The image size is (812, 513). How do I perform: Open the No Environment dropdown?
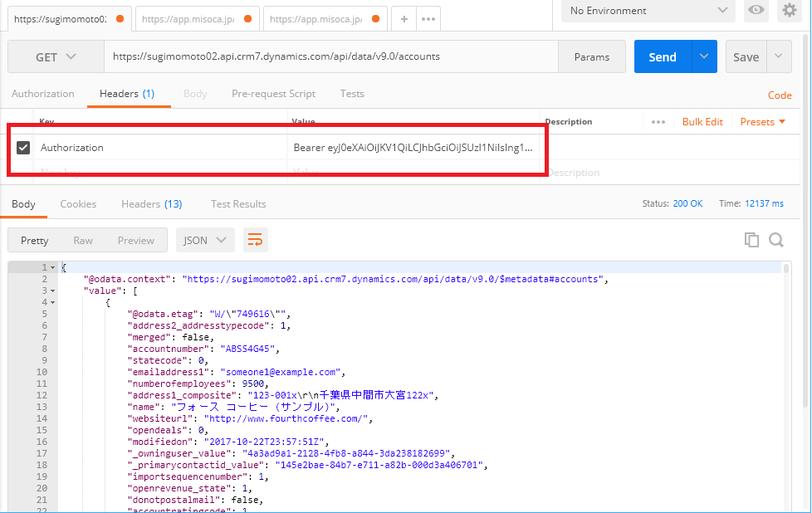click(648, 10)
